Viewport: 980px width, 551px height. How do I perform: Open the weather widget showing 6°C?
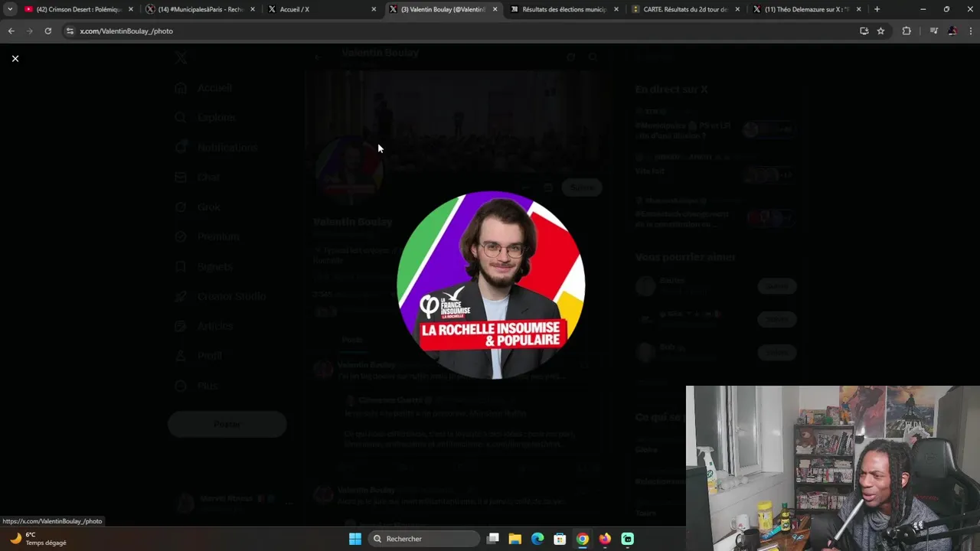(38, 539)
